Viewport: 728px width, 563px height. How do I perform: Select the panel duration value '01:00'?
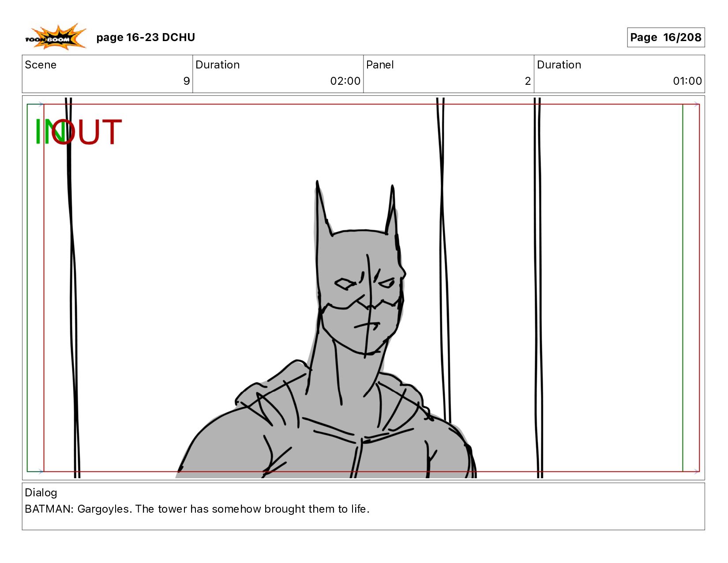(x=687, y=81)
